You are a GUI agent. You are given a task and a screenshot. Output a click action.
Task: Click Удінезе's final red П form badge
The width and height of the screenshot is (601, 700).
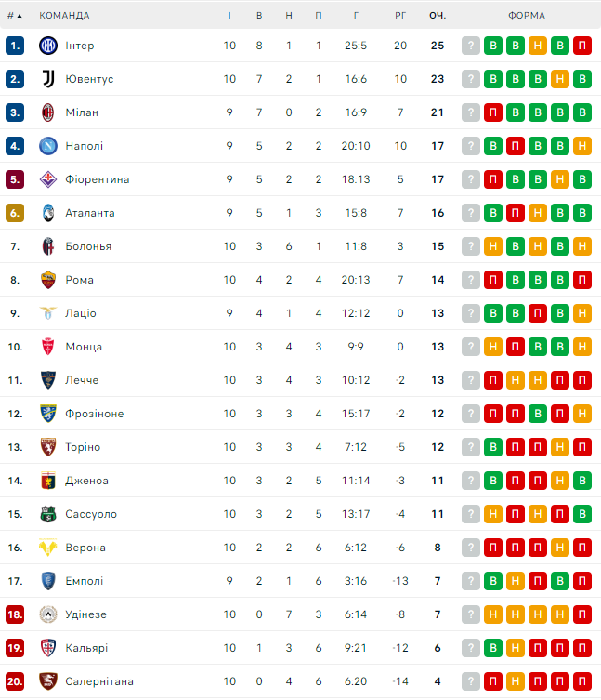(582, 614)
